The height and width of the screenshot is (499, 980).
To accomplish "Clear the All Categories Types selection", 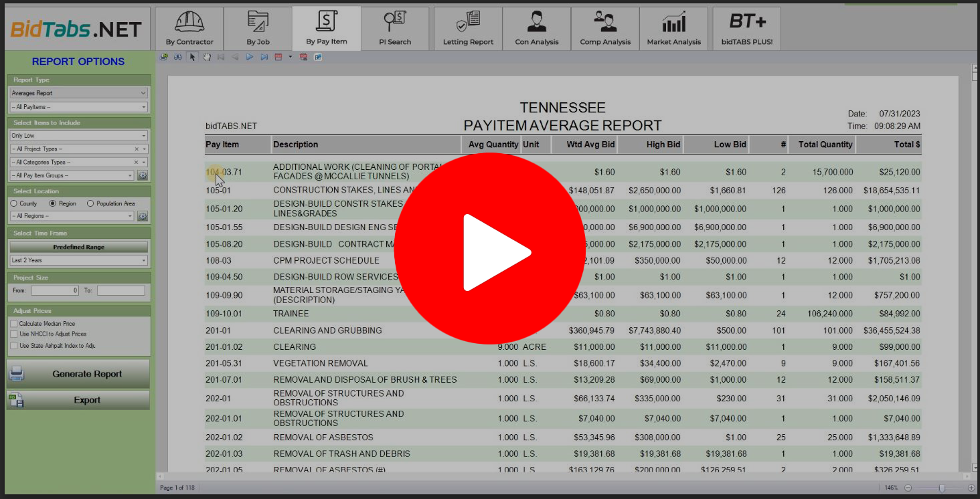I will (137, 163).
